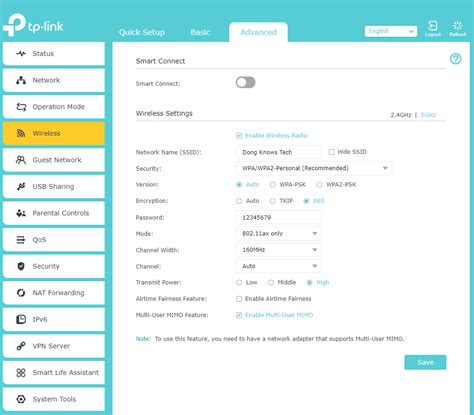474x415 pixels.
Task: Select Auto encryption radio
Action: click(x=239, y=201)
